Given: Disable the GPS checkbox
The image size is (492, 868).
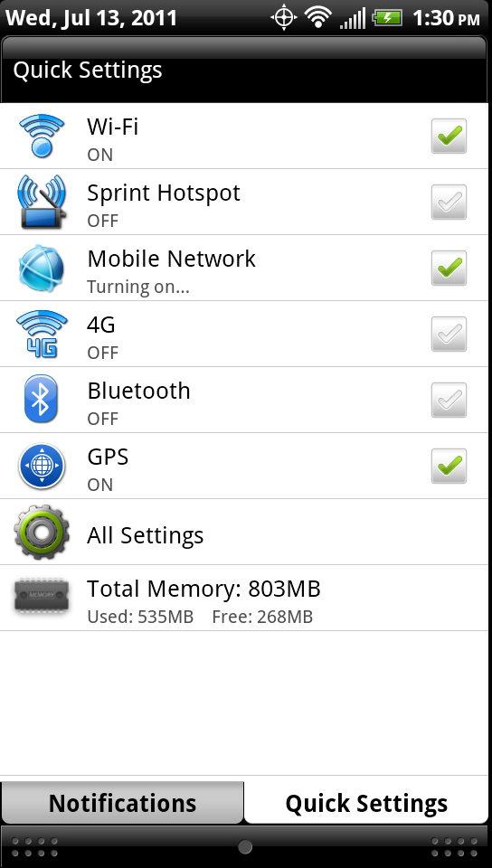Looking at the screenshot, I should 449,466.
